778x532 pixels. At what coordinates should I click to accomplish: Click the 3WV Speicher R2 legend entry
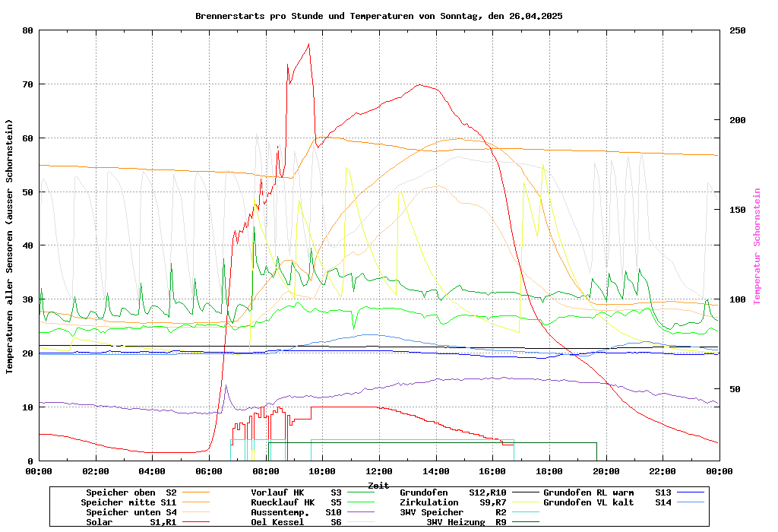point(453,512)
